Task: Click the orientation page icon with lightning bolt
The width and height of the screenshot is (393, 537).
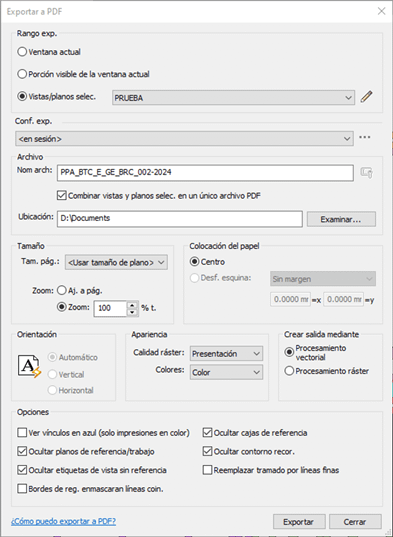Action: (29, 366)
